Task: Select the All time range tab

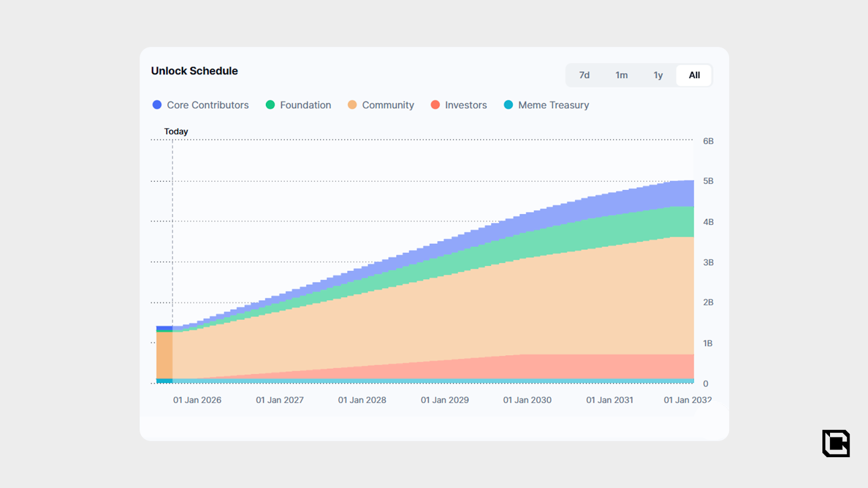Action: point(694,75)
